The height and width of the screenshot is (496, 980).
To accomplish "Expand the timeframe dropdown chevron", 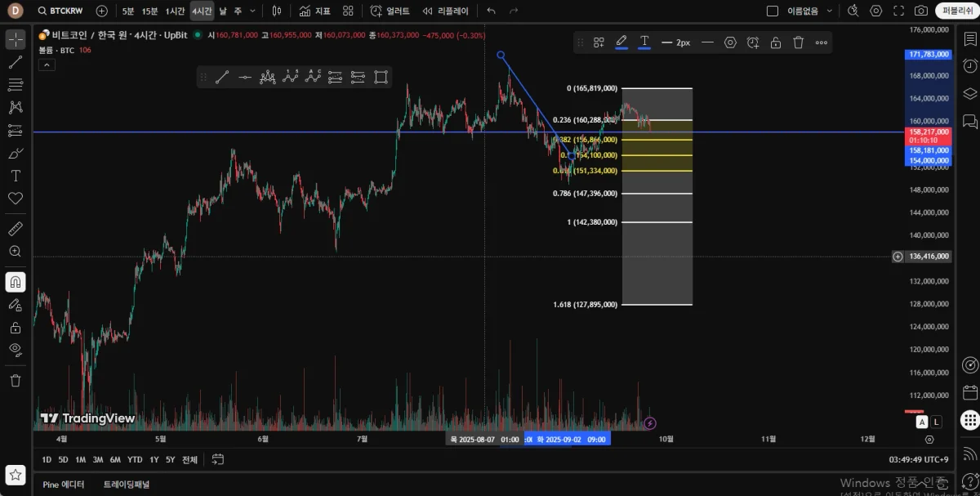I will coord(252,11).
